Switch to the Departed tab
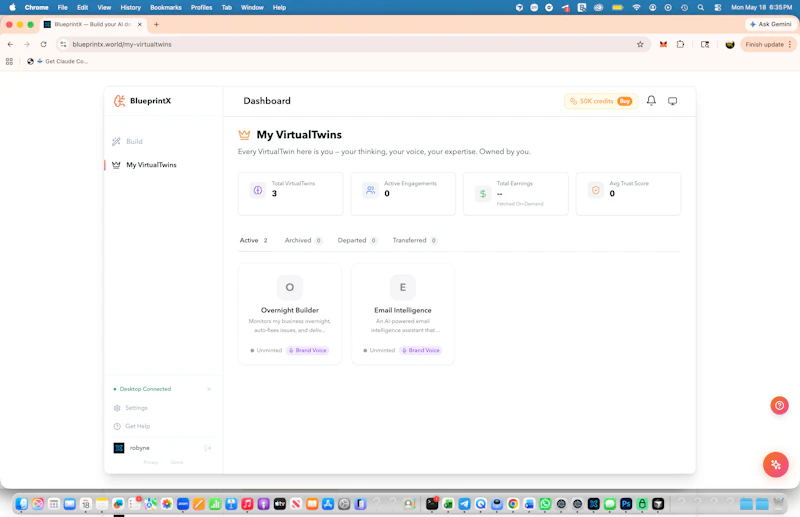 tap(357, 240)
